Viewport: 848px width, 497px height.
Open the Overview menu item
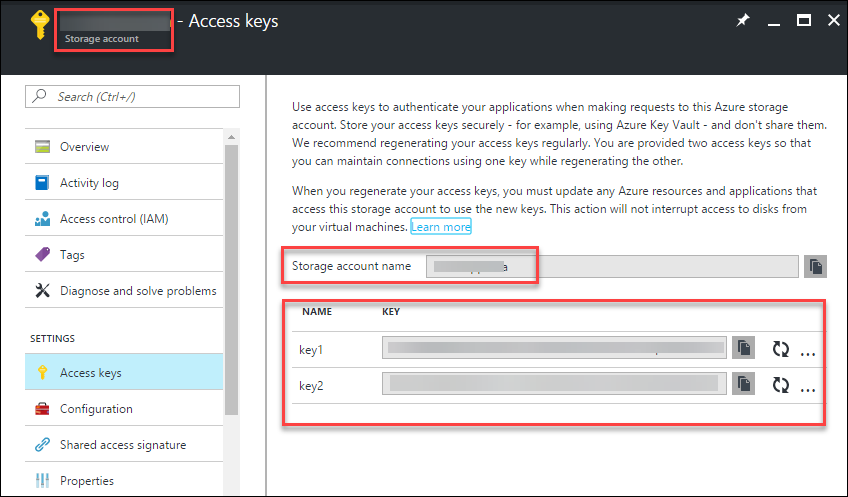[124, 147]
